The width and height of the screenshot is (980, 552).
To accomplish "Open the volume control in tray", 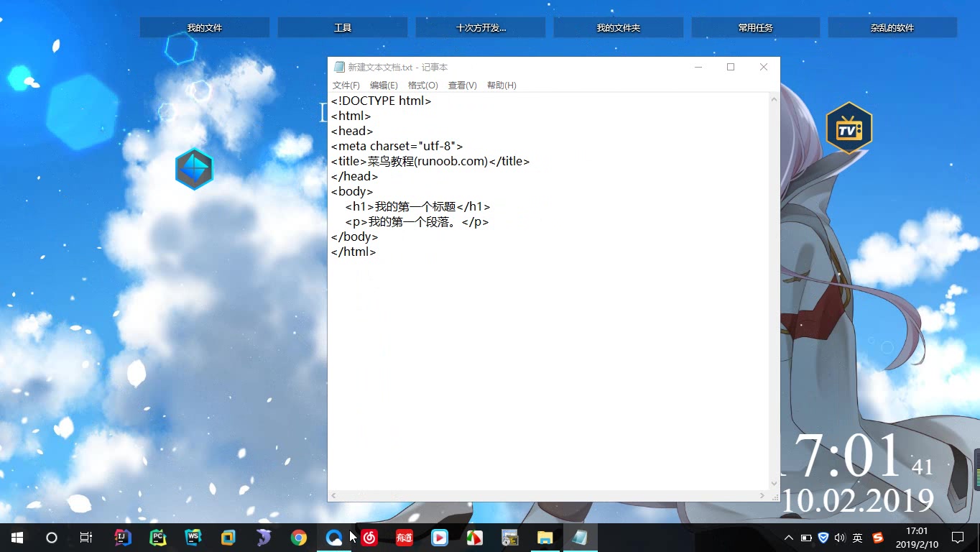I will (x=840, y=538).
